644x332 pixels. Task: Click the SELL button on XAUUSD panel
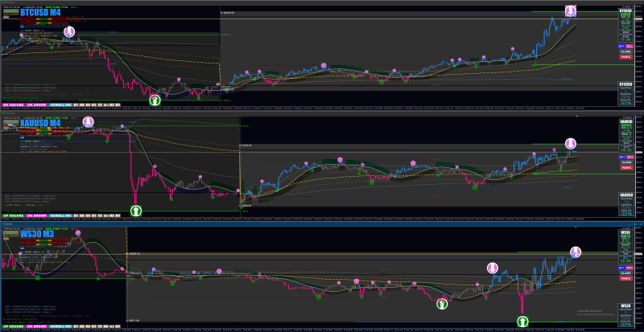pos(630,158)
